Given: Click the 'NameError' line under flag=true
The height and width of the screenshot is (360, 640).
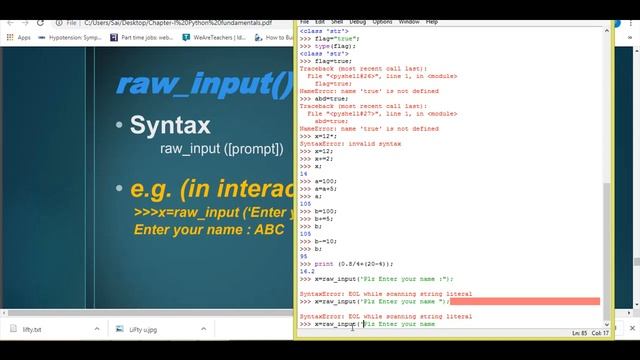Looking at the screenshot, I should 369,91.
